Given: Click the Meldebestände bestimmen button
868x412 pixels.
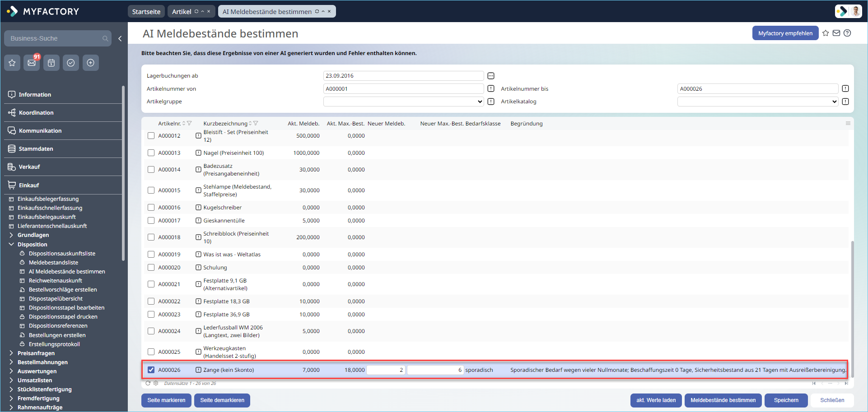Looking at the screenshot, I should point(723,400).
